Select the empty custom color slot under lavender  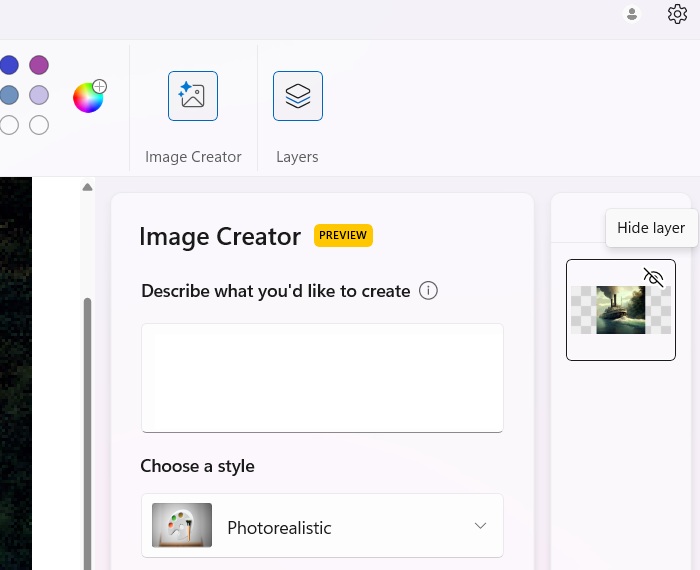click(39, 125)
